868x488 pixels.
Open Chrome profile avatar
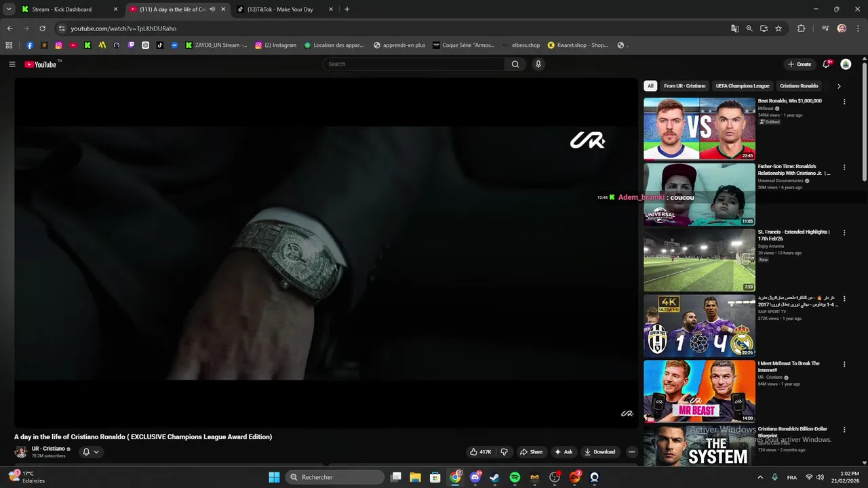[842, 28]
